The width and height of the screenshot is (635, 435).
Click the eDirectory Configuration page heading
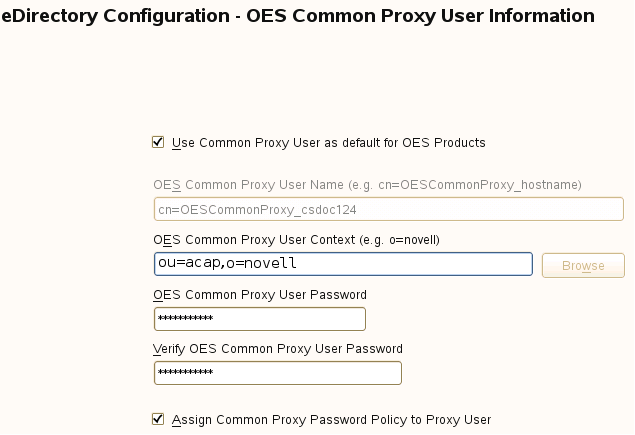(x=298, y=16)
